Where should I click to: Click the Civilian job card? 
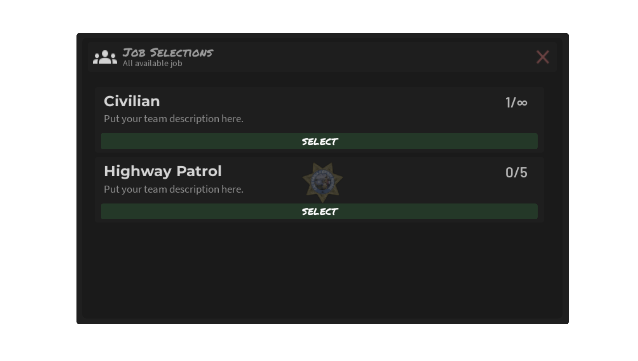(x=319, y=119)
